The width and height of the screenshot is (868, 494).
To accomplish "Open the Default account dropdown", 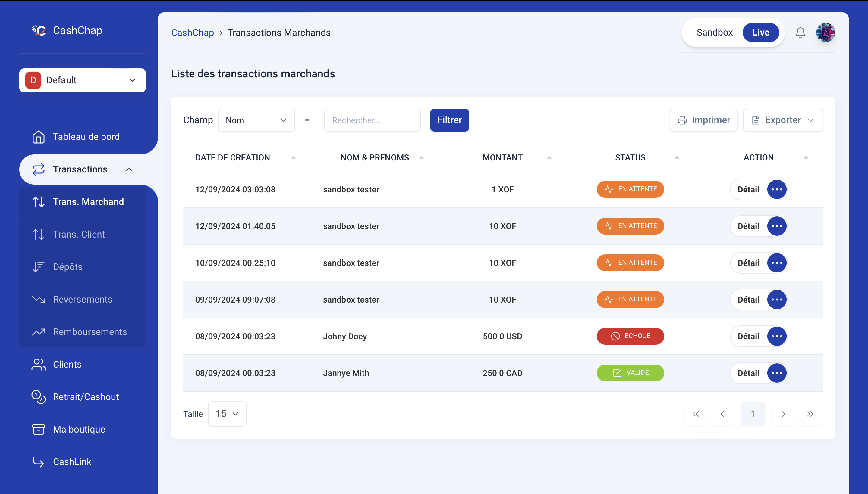I will 83,80.
